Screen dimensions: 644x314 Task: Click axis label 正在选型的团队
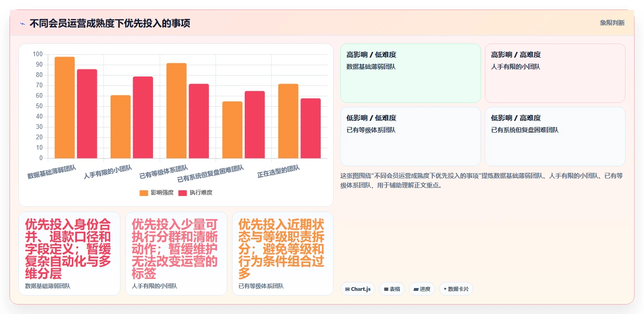tap(278, 171)
